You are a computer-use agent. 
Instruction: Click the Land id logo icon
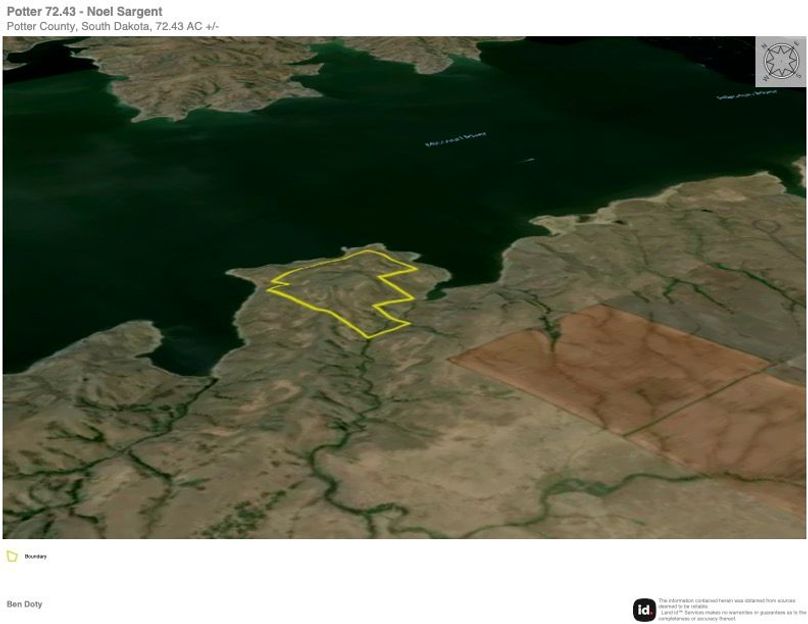(644, 609)
